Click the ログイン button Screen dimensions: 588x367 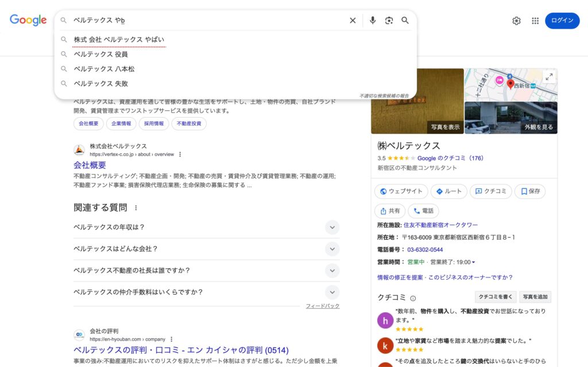(562, 21)
